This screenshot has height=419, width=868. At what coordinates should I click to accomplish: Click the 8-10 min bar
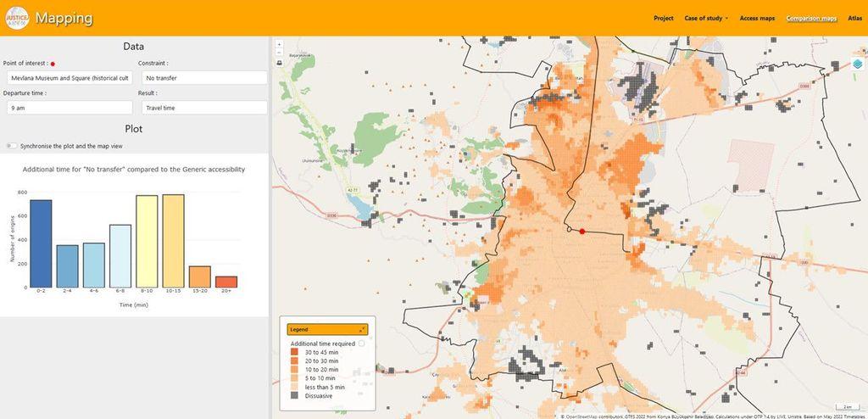click(x=147, y=242)
